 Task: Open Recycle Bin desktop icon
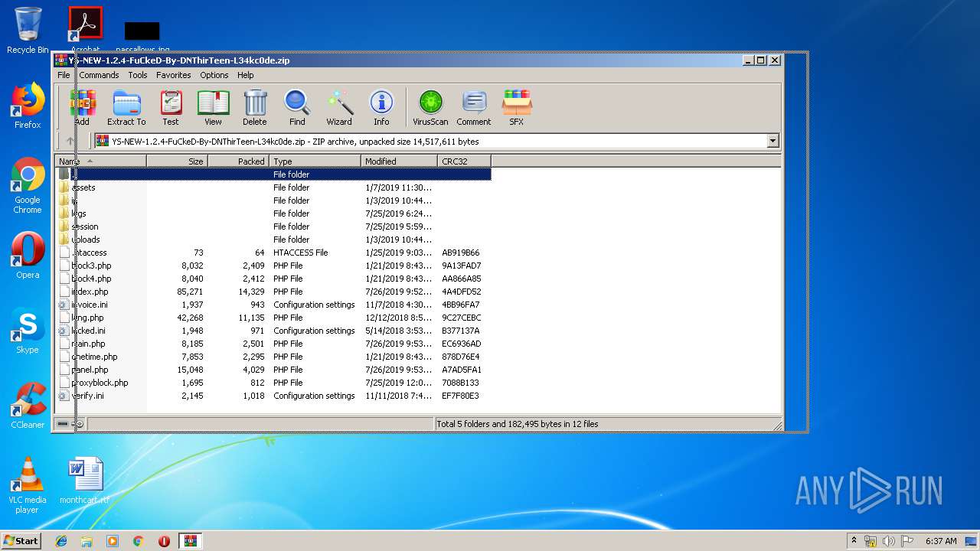point(28,31)
